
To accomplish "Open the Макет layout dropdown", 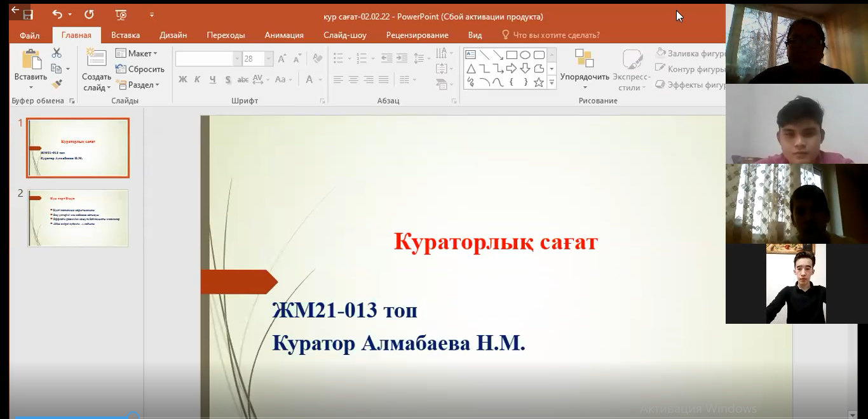I will (x=137, y=54).
